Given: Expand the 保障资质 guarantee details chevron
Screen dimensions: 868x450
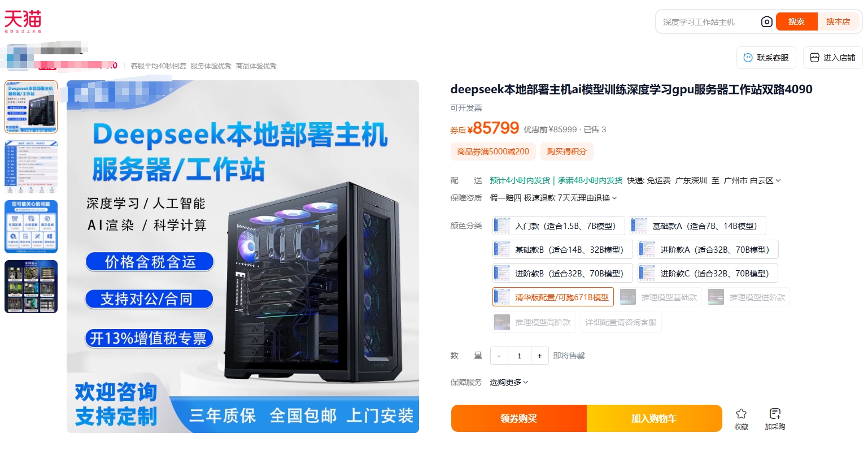Looking at the screenshot, I should [614, 198].
